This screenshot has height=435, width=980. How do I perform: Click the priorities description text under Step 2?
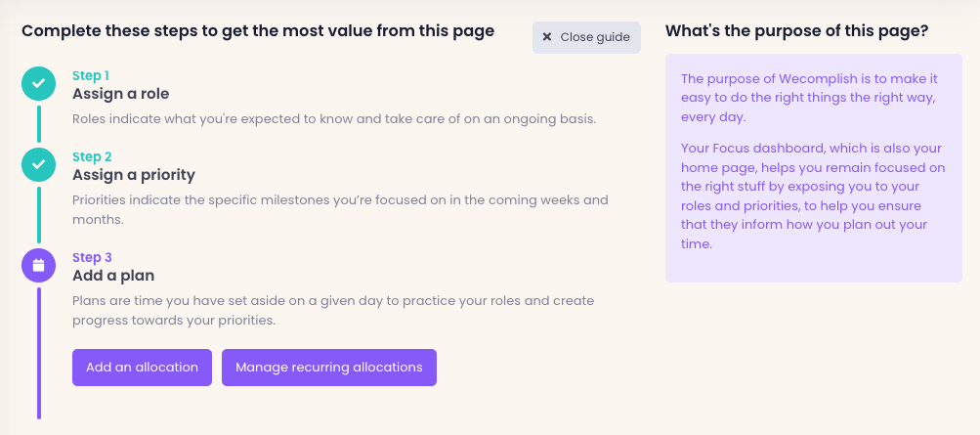coord(340,209)
